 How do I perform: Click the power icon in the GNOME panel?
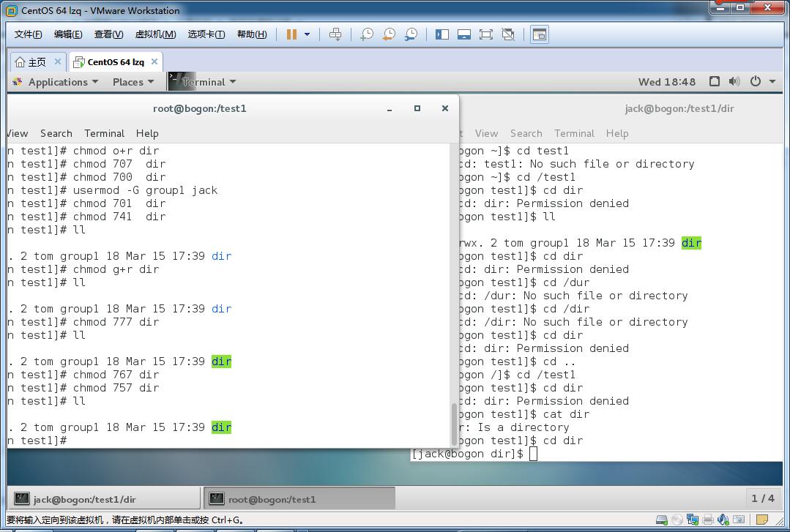tap(756, 81)
